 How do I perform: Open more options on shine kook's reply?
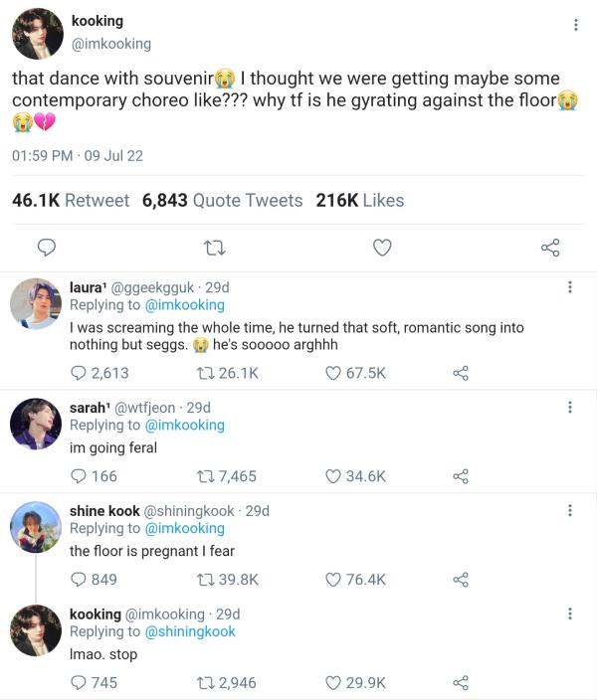(x=569, y=511)
